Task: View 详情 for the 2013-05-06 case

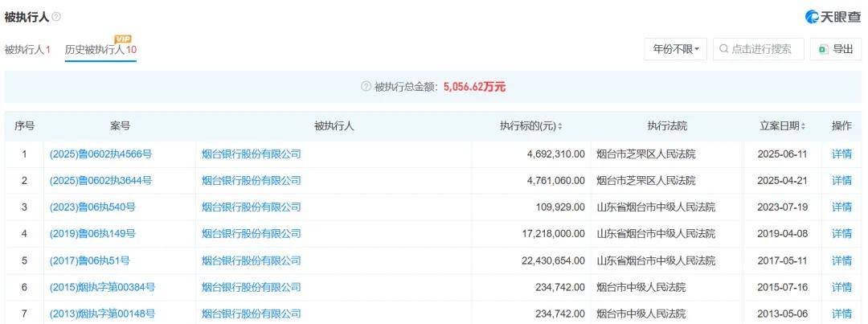Action: (x=841, y=314)
